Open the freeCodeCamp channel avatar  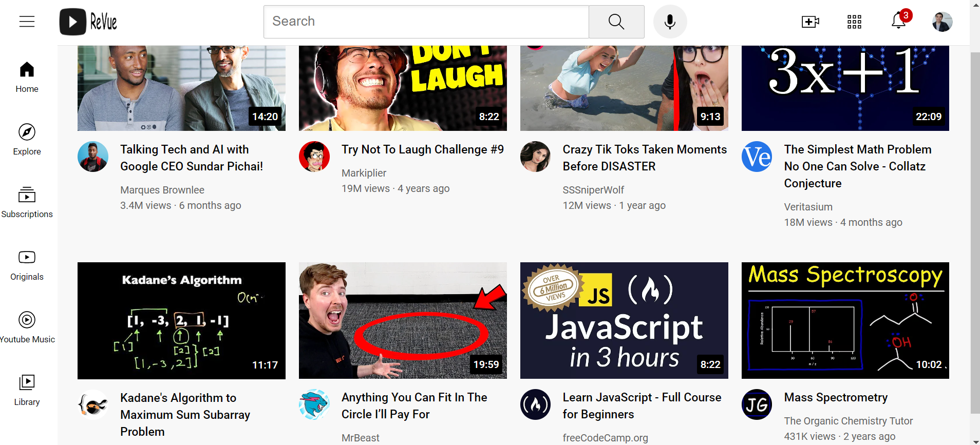536,404
